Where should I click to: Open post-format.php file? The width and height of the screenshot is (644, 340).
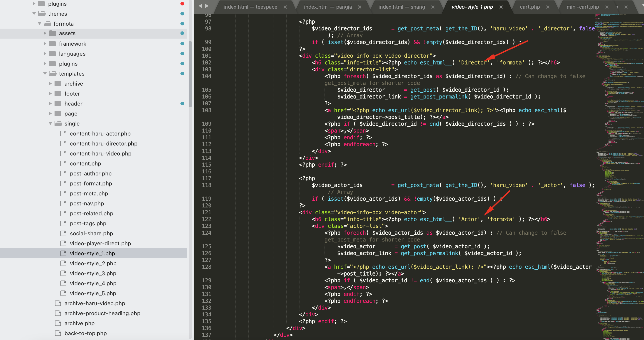(91, 183)
